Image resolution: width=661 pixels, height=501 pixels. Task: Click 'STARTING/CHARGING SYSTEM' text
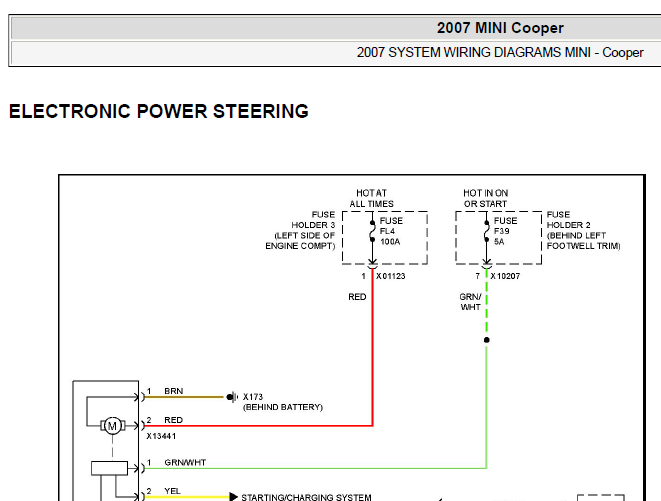[x=306, y=497]
